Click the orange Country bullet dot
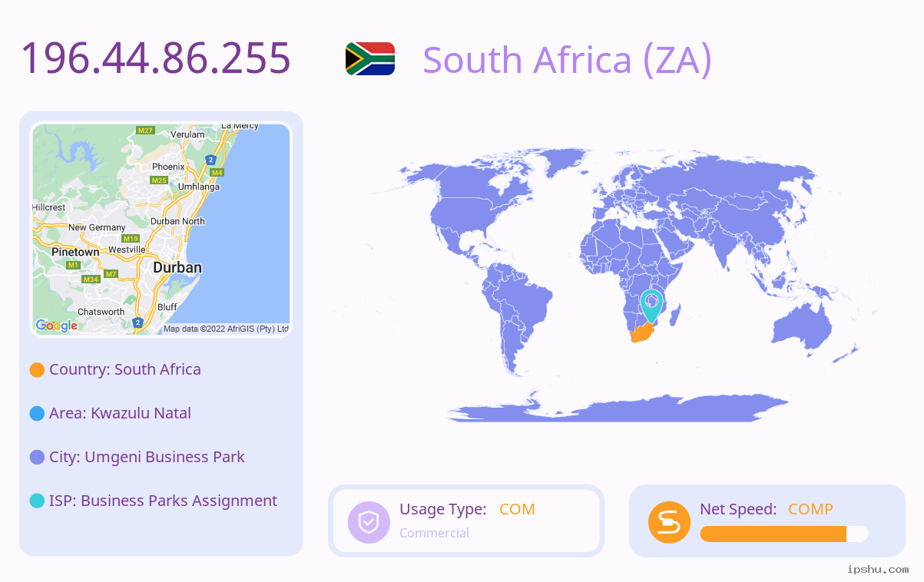 click(37, 370)
